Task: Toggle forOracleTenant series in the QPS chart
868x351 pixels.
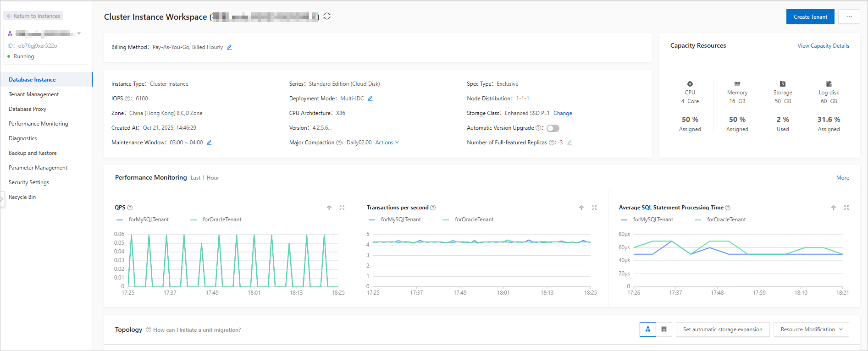Action: tap(221, 219)
